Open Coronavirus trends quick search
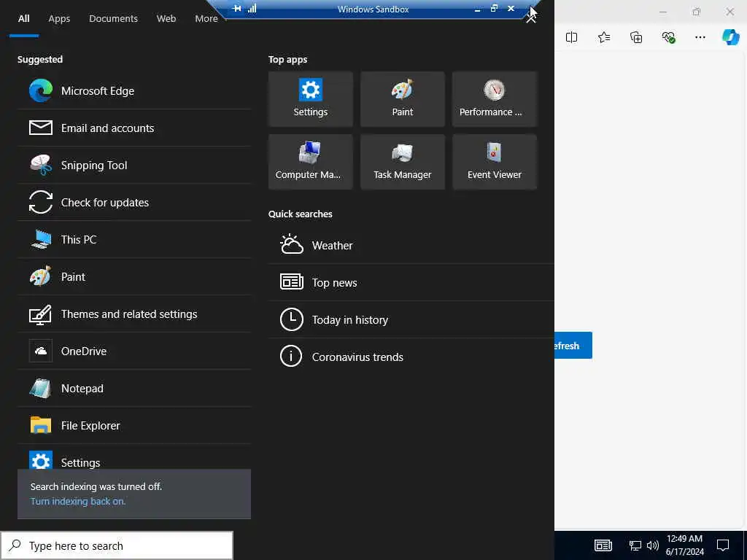The width and height of the screenshot is (747, 560). [x=411, y=357]
